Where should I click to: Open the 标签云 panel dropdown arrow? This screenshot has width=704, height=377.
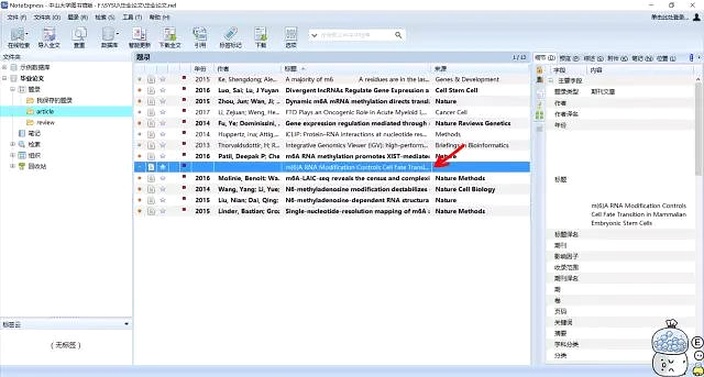tap(127, 324)
